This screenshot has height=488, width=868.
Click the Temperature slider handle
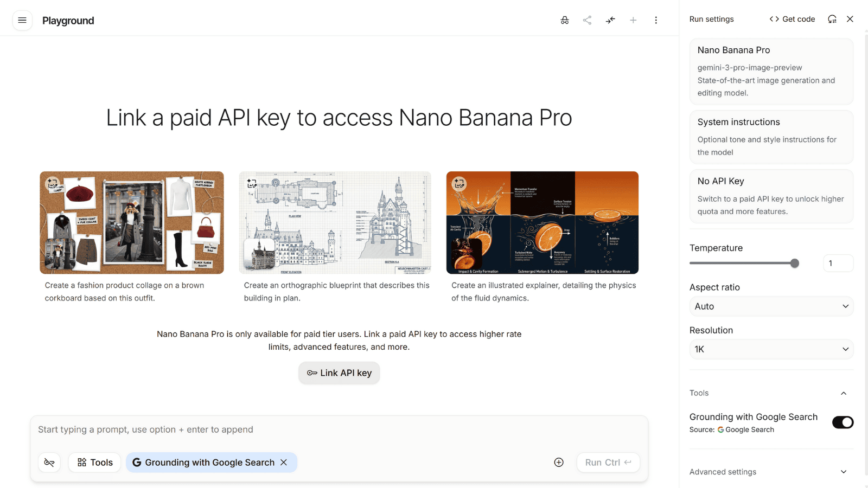tap(795, 264)
